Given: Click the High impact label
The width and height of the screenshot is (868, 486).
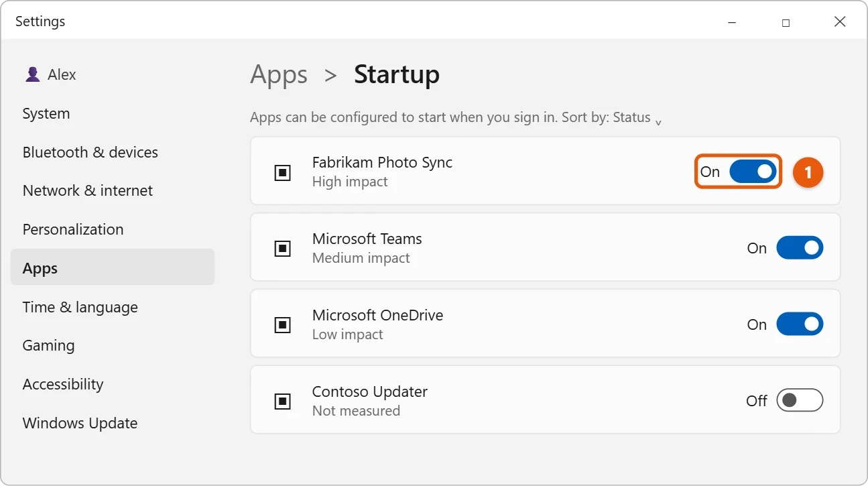Looking at the screenshot, I should tap(350, 182).
